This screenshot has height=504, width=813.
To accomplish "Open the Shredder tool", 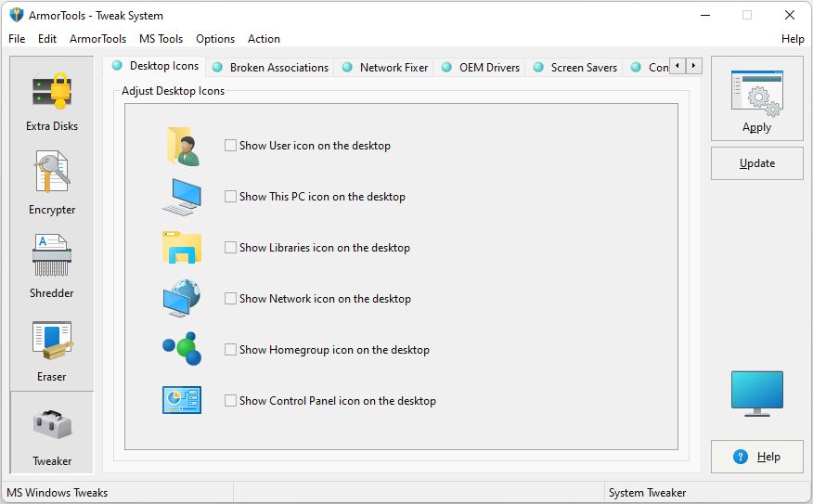I will click(x=52, y=257).
